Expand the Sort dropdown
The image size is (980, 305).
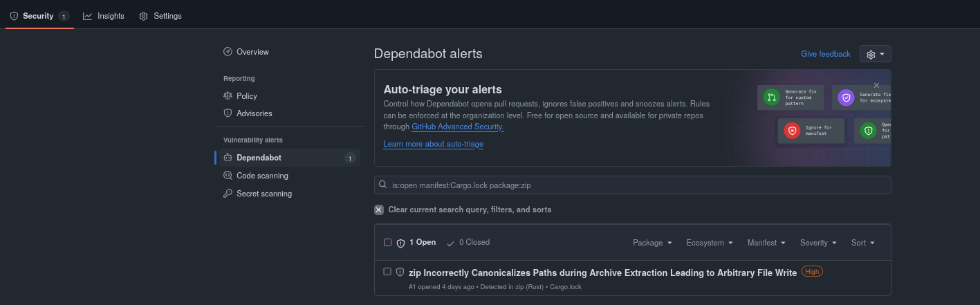pyautogui.click(x=863, y=243)
